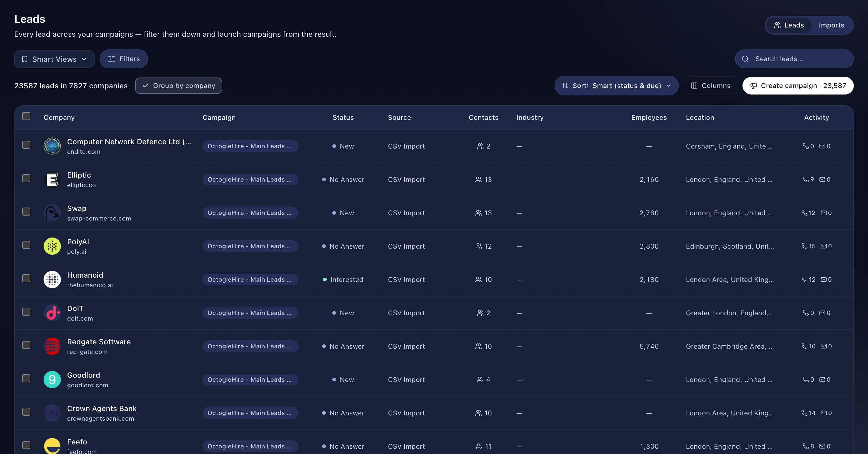The width and height of the screenshot is (868, 454).
Task: Click the No Answer status in Elliptic row
Action: point(343,179)
